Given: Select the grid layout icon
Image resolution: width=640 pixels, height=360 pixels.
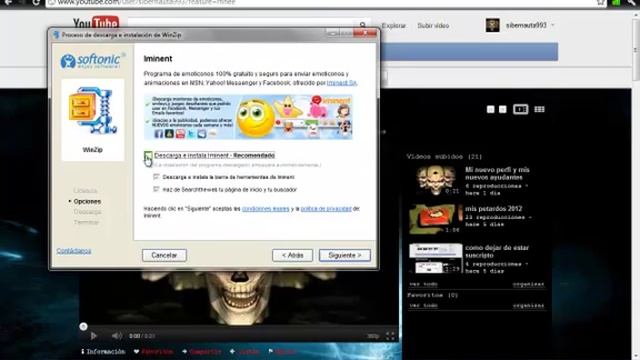Looking at the screenshot, I should [539, 109].
